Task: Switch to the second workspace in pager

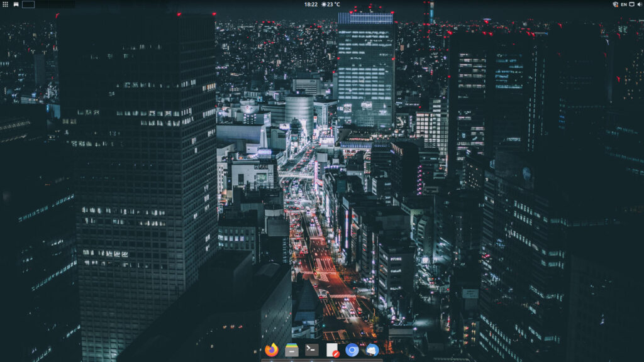Action: [42, 4]
